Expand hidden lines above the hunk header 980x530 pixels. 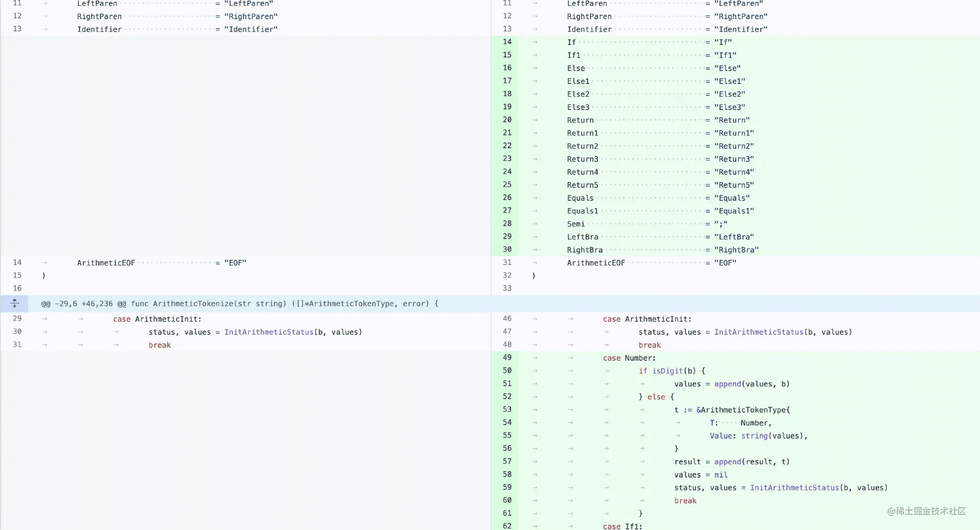click(x=14, y=303)
